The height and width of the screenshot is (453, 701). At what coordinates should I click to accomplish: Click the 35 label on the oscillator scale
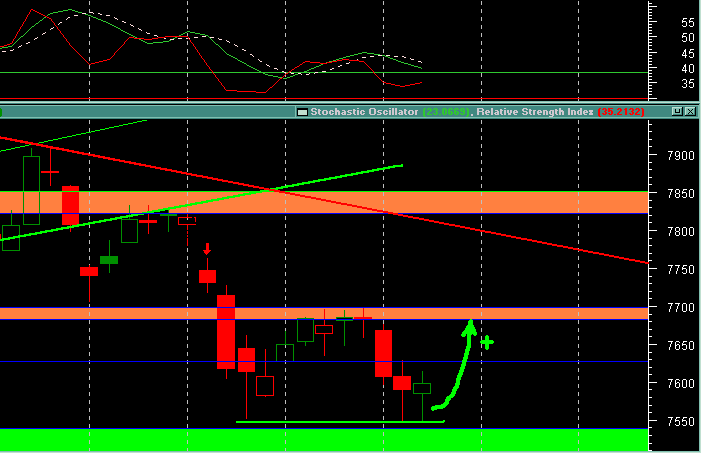click(x=688, y=84)
